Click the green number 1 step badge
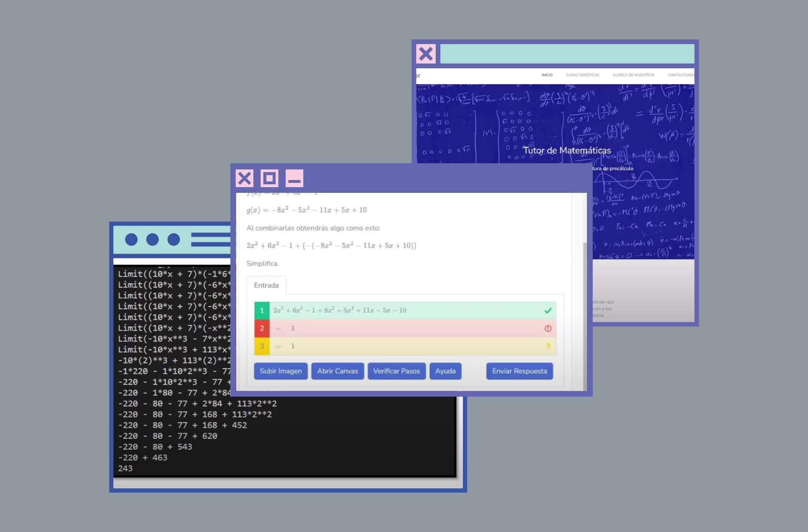Screen dimensions: 808x532 pyautogui.click(x=261, y=311)
